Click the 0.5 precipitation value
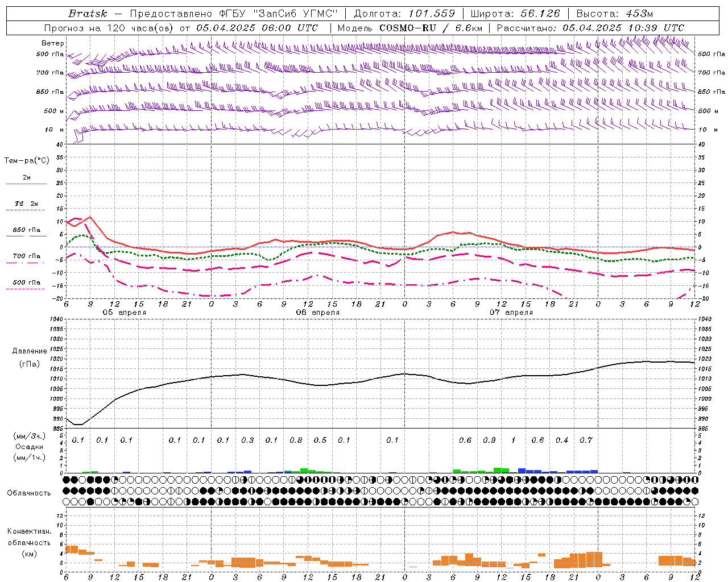This screenshot has height=582, width=728. tap(320, 440)
